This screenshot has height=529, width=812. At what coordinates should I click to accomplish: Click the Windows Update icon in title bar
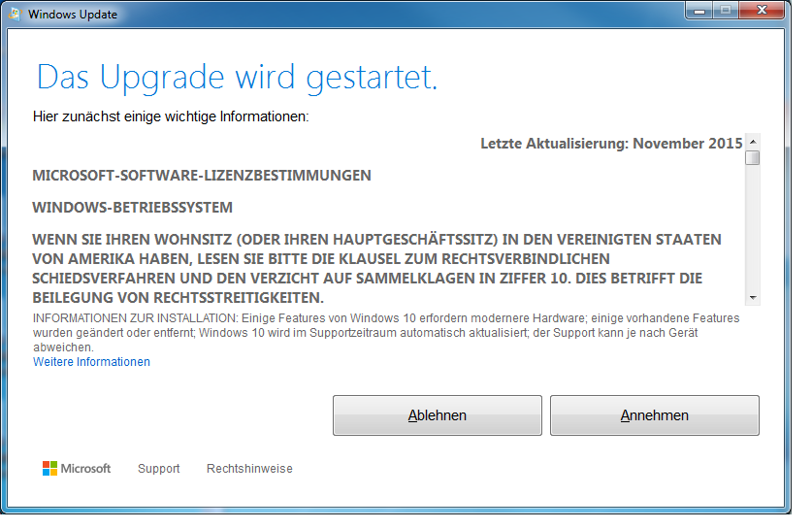[x=15, y=15]
